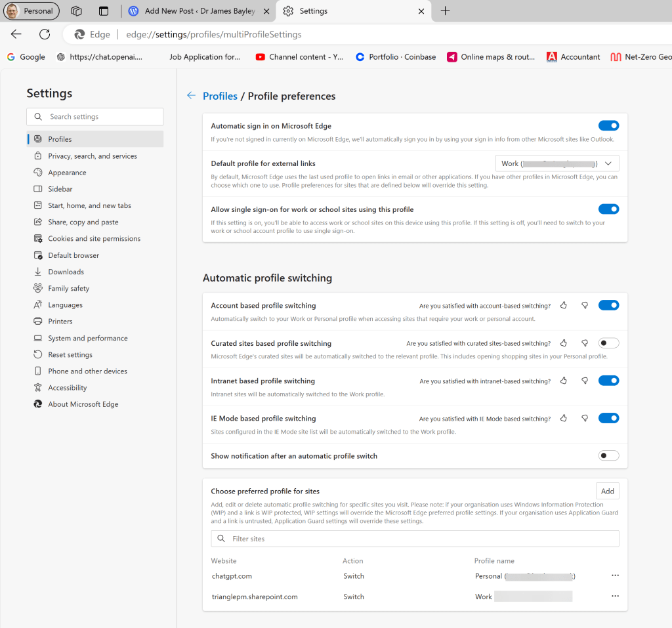Open more options for trianglepm.sharepoint.com row
This screenshot has width=672, height=628.
pos(615,597)
